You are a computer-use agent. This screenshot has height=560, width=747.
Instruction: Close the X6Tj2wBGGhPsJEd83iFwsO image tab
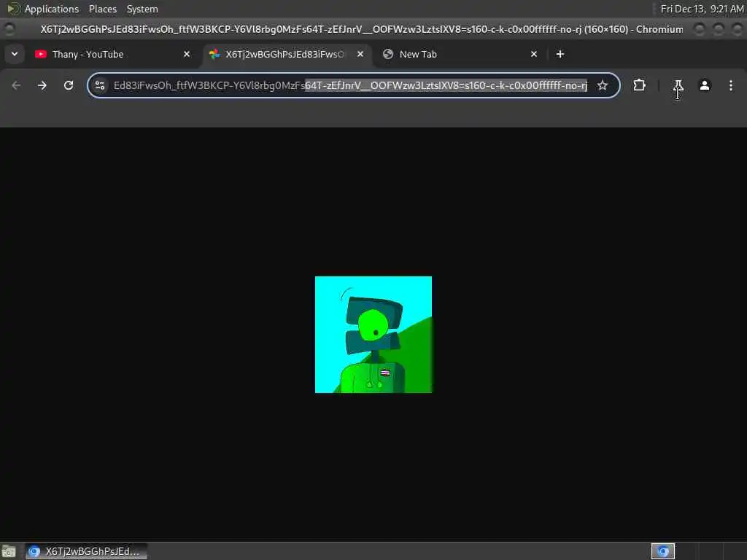[x=360, y=54]
